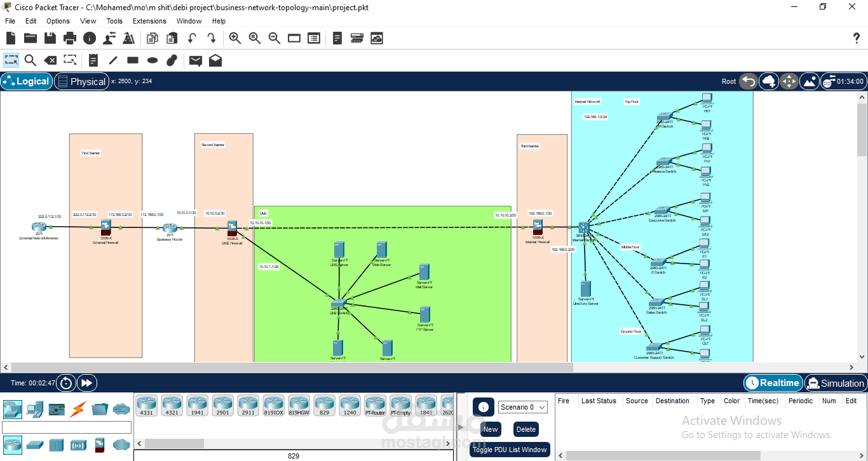The width and height of the screenshot is (868, 461).
Task: Create a new file with the New icon
Action: coord(11,38)
